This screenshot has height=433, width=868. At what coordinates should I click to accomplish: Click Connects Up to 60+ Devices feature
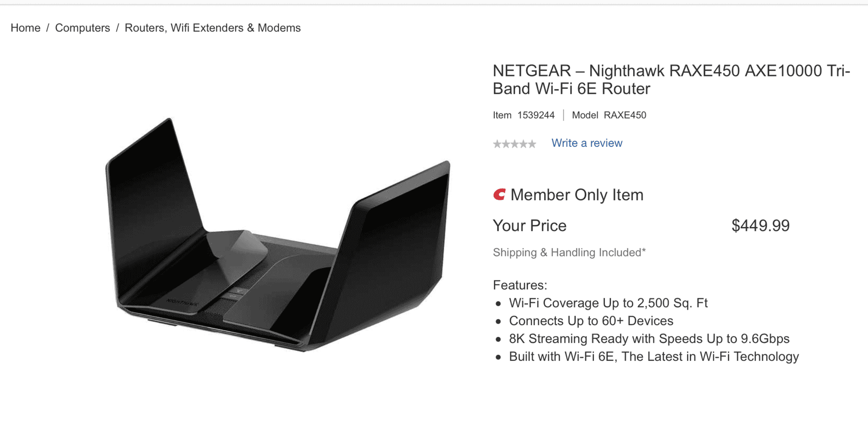(591, 321)
